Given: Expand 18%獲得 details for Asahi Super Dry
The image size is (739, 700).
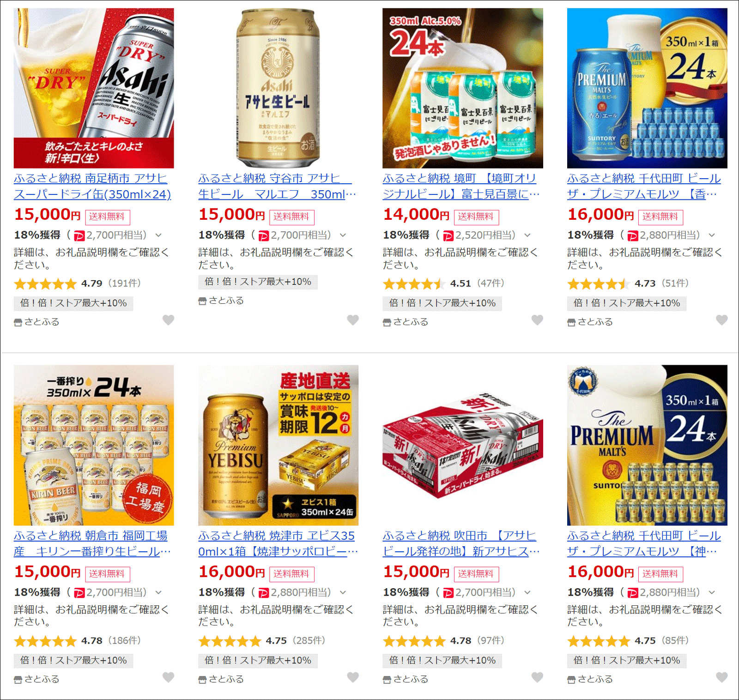Looking at the screenshot, I should (x=158, y=235).
